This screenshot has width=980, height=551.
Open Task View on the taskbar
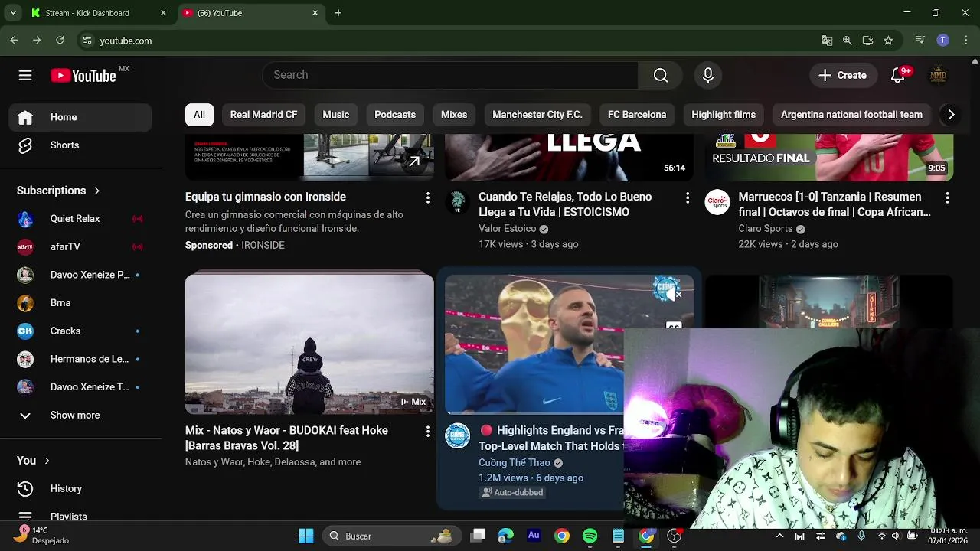click(478, 536)
